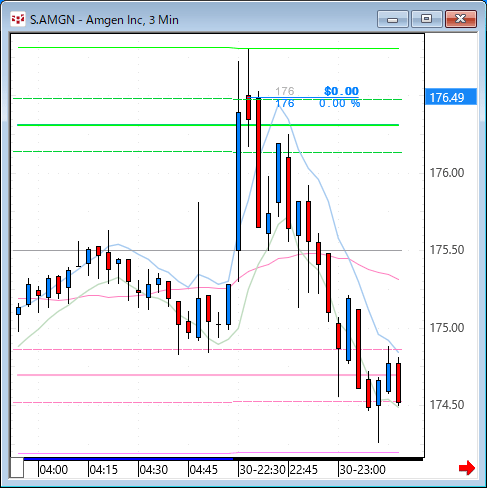
Task: Click the 30-23:00 time axis label
Action: (x=362, y=470)
